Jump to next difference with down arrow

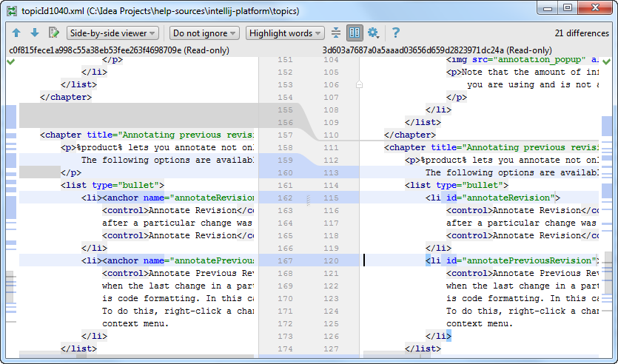tap(34, 33)
